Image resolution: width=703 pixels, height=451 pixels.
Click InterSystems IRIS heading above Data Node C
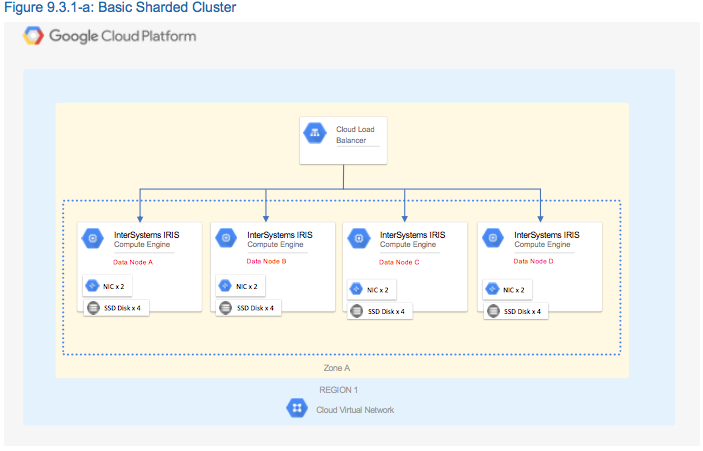click(412, 235)
